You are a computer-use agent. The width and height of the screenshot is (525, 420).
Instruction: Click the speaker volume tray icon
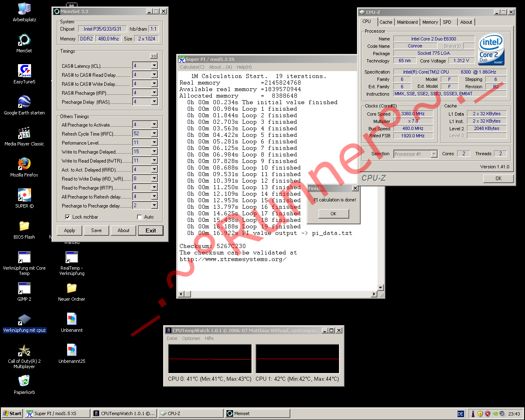click(x=502, y=413)
